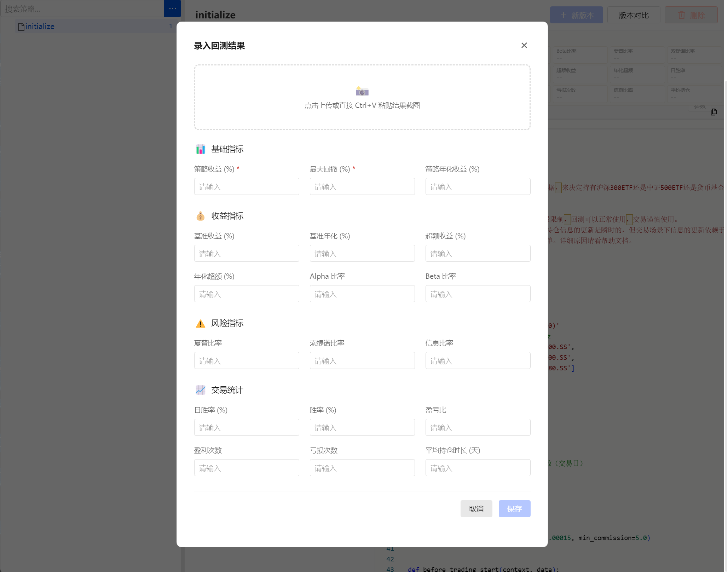The width and height of the screenshot is (728, 572).
Task: Click the copy icon near code panel
Action: pos(714,112)
